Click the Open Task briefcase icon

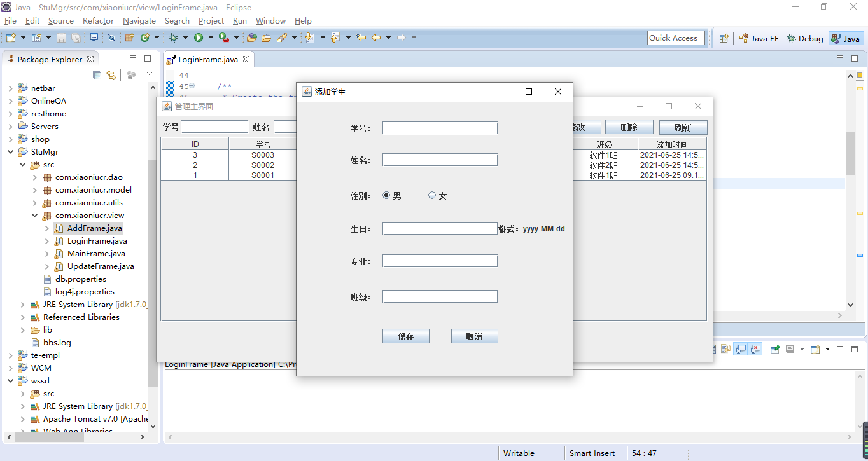coord(266,38)
